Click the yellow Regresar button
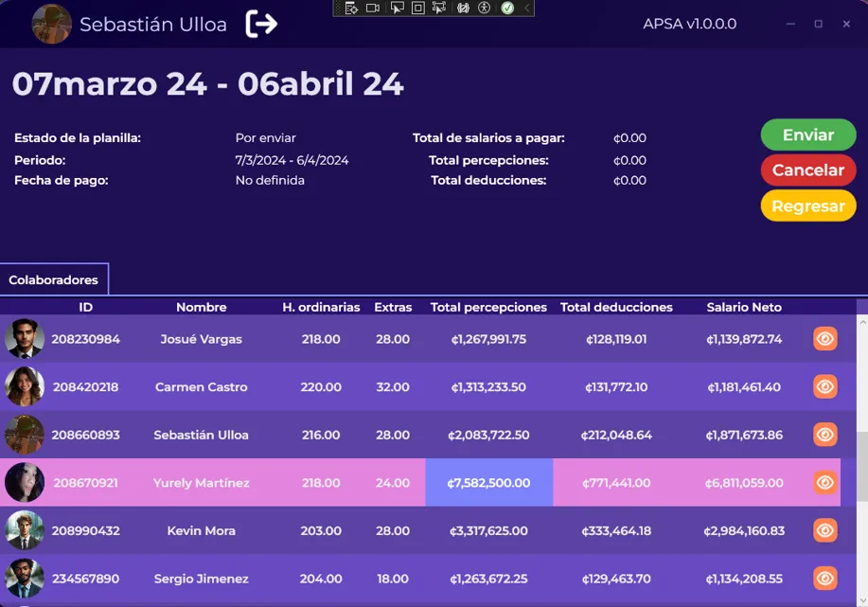Viewport: 868px width, 607px height. [x=807, y=205]
